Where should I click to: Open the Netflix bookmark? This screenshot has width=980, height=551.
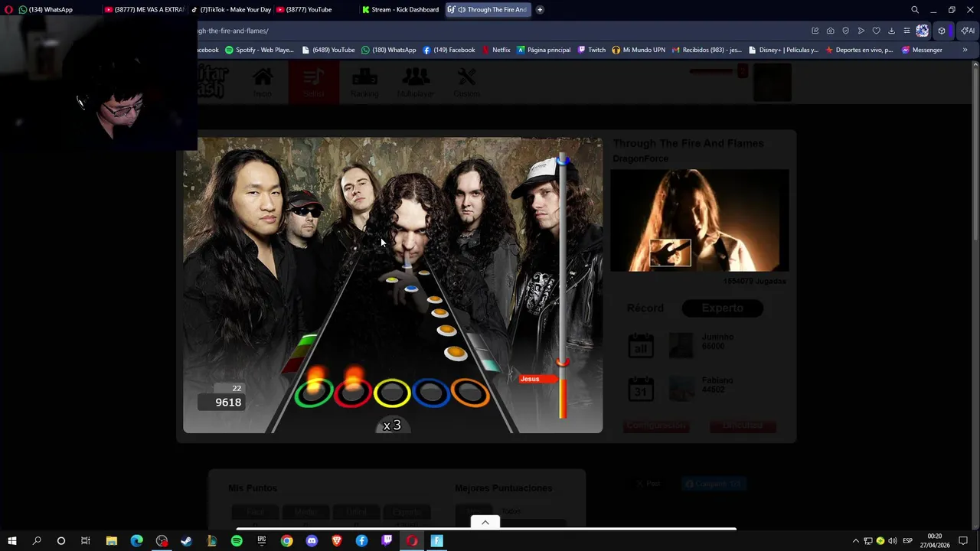[495, 50]
